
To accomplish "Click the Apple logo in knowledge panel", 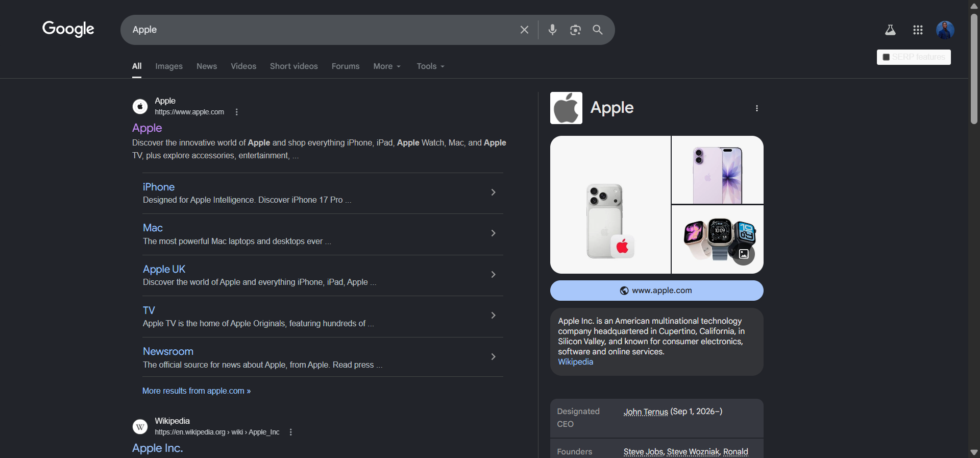I will [566, 108].
